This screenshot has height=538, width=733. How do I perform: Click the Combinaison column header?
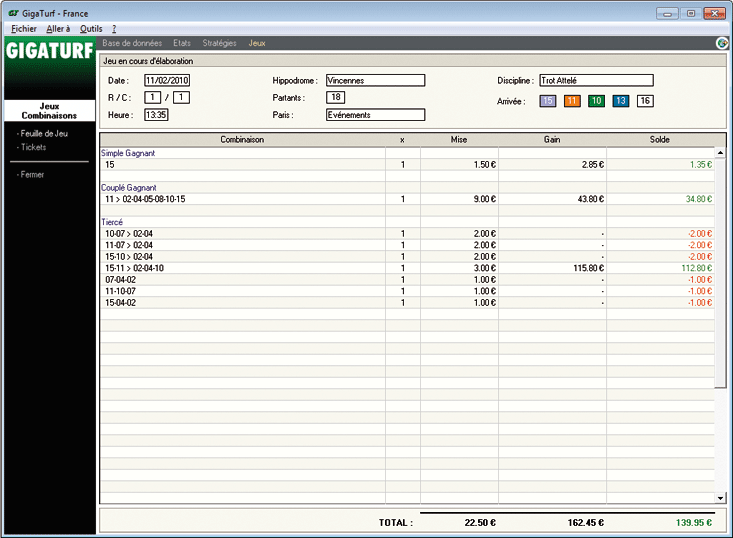(x=242, y=140)
